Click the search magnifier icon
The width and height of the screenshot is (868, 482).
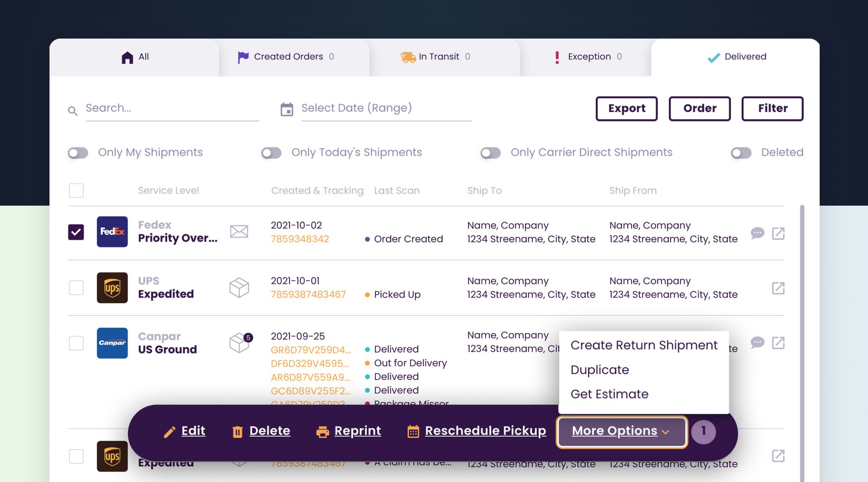(73, 111)
